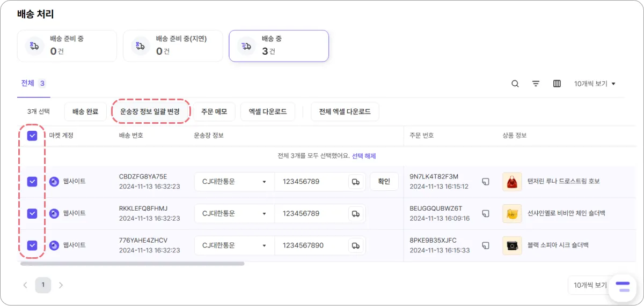This screenshot has height=306, width=644.
Task: Open courier dropdown for shipment CBDZFG8YA75E
Action: point(234,182)
